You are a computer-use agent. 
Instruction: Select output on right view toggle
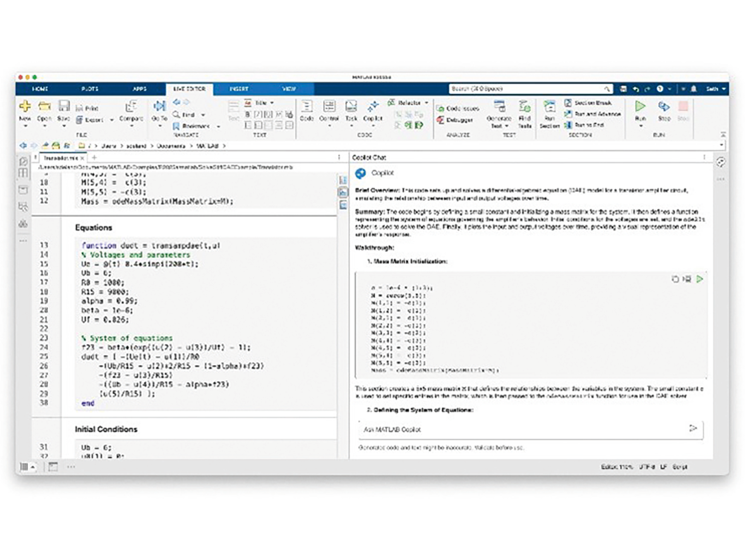click(x=343, y=180)
